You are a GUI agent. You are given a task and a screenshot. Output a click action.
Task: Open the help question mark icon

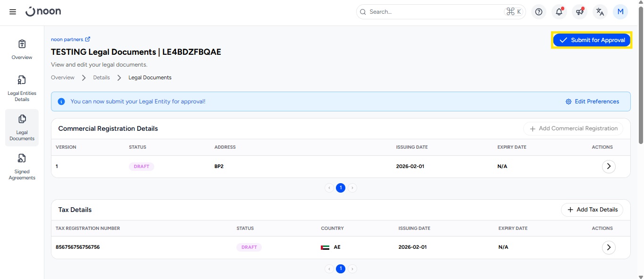[x=539, y=12]
